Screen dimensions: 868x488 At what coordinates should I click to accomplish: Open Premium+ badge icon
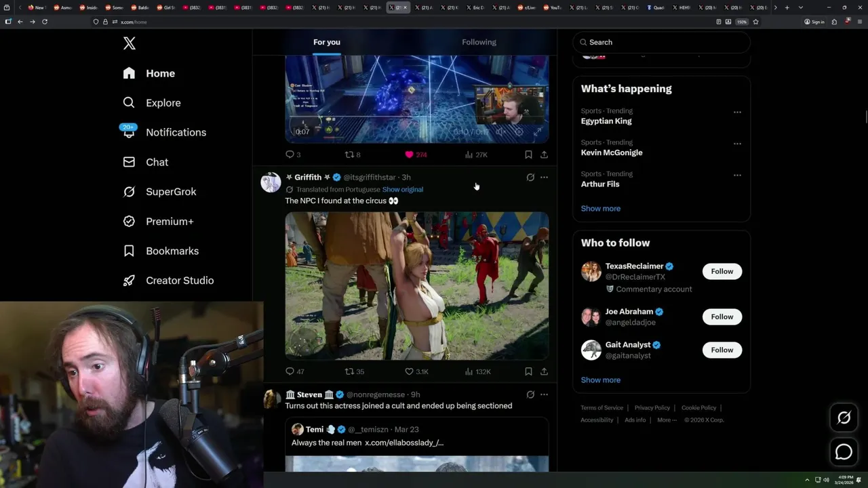(x=129, y=222)
